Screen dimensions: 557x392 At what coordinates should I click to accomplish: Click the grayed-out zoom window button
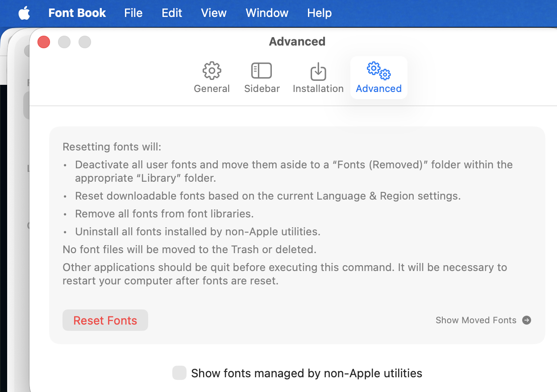click(85, 42)
